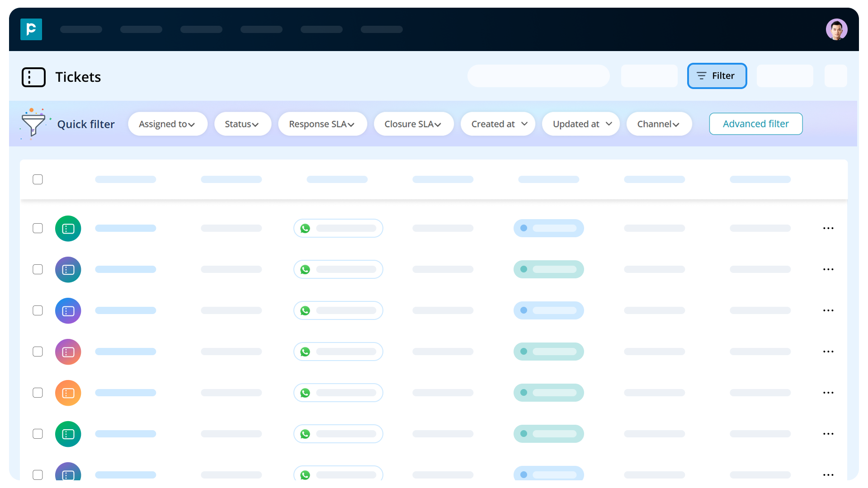Open the three-dot actions menu on the third row
The image size is (868, 488).
[828, 310]
